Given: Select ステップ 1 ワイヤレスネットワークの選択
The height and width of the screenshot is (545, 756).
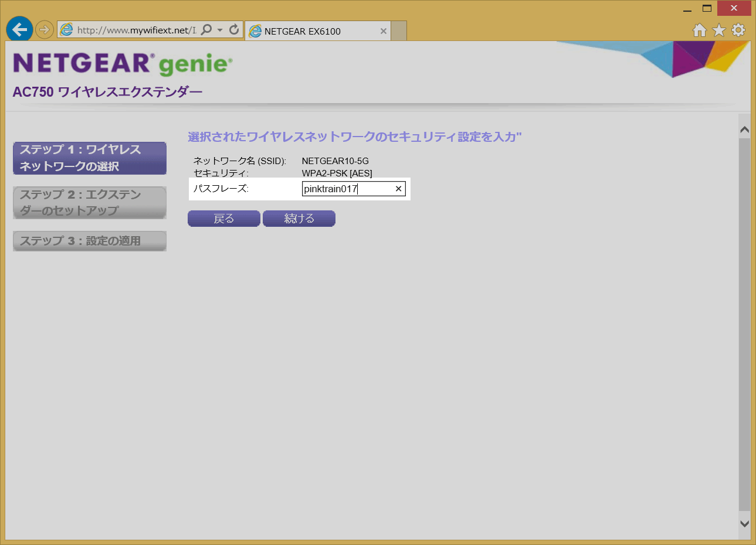Looking at the screenshot, I should pyautogui.click(x=90, y=158).
